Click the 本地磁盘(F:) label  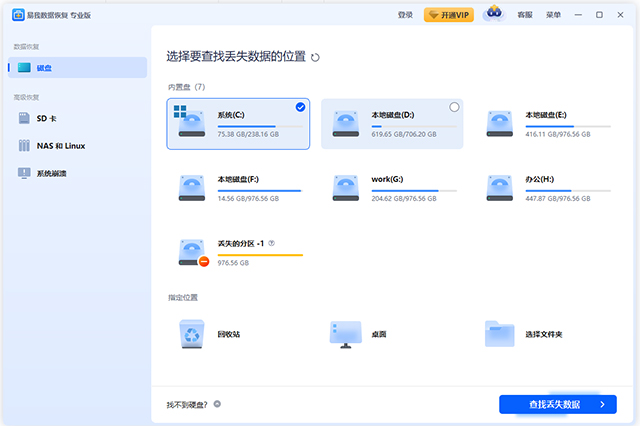click(x=238, y=179)
